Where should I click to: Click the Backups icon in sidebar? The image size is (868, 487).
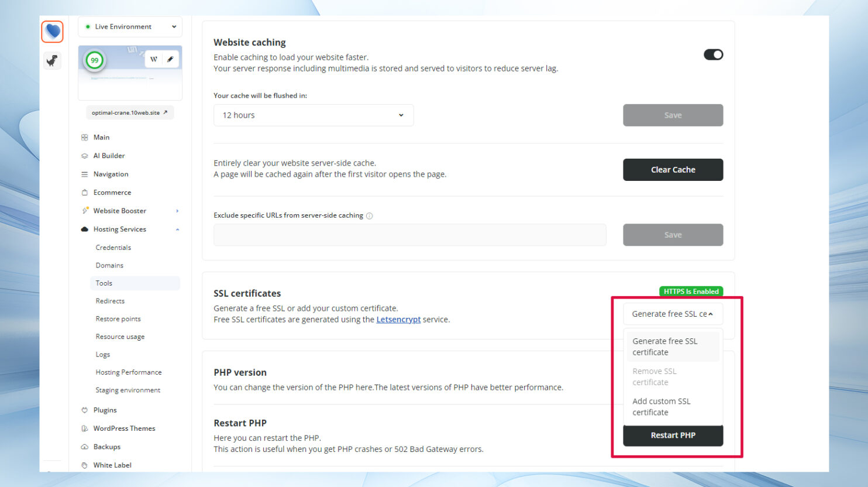[x=85, y=447]
